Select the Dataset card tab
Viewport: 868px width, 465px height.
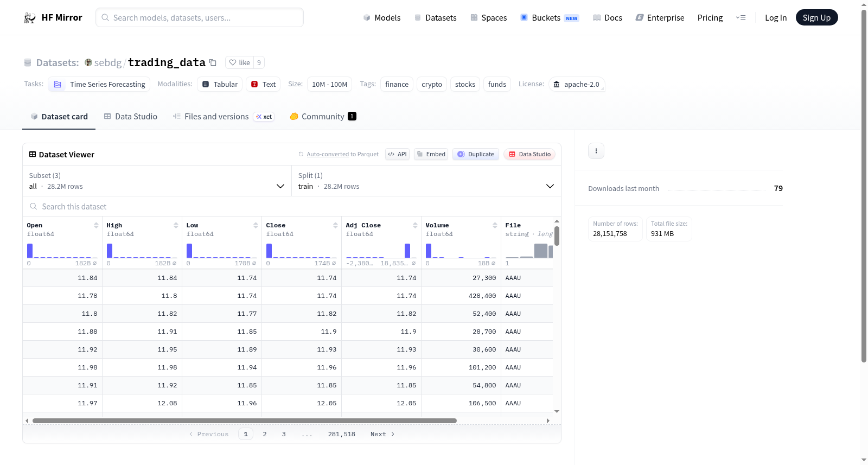(x=59, y=116)
